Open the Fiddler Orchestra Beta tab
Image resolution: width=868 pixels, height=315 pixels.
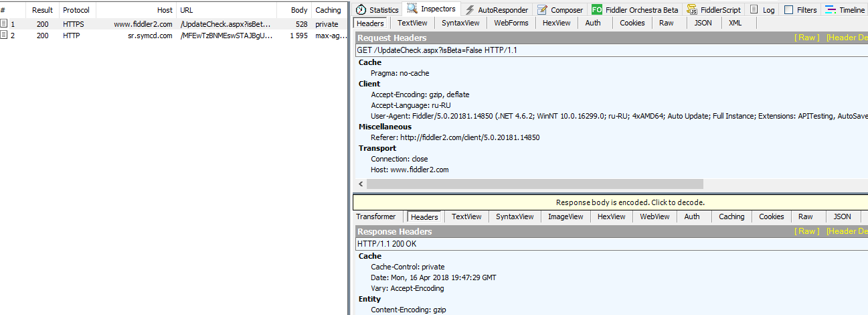point(634,10)
